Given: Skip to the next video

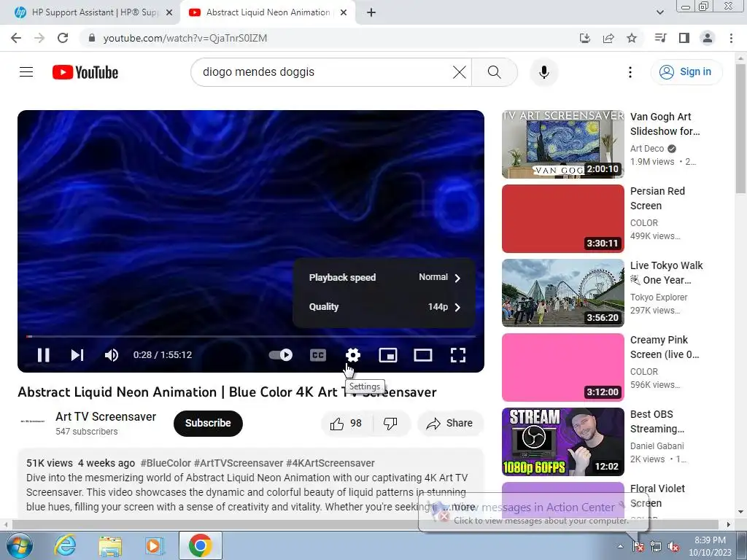Looking at the screenshot, I should click(x=77, y=355).
